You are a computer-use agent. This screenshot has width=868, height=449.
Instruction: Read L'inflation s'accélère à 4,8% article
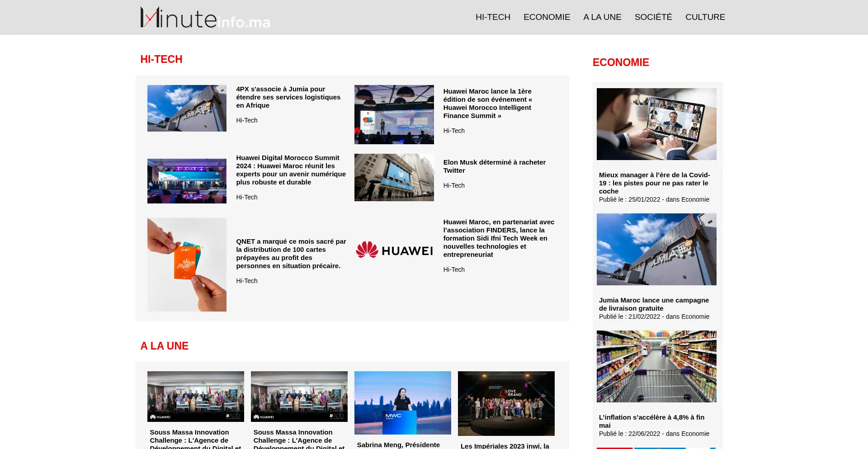[x=651, y=421]
